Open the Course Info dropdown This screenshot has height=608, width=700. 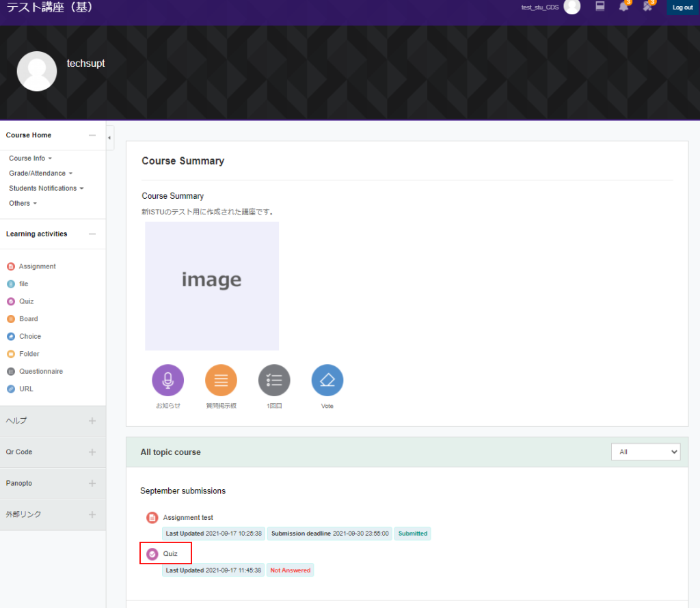point(30,158)
